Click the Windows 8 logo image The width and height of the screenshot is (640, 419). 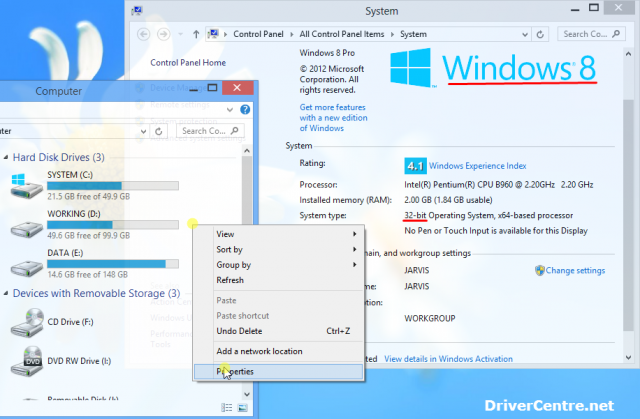coord(493,67)
